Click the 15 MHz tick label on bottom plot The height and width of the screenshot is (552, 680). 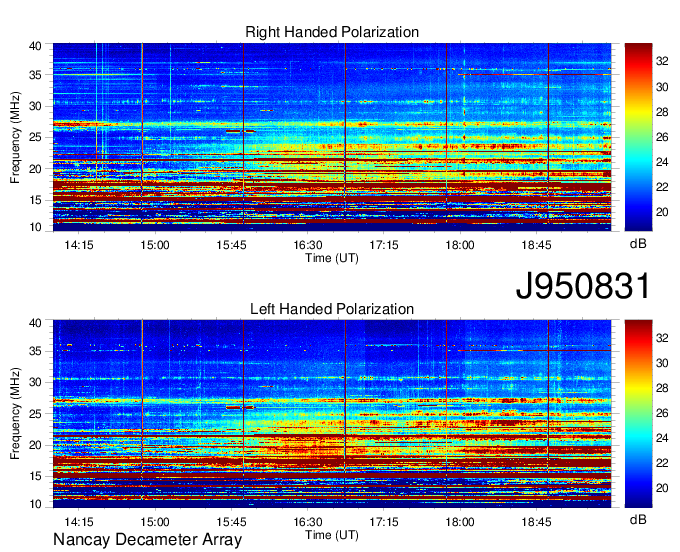35,477
